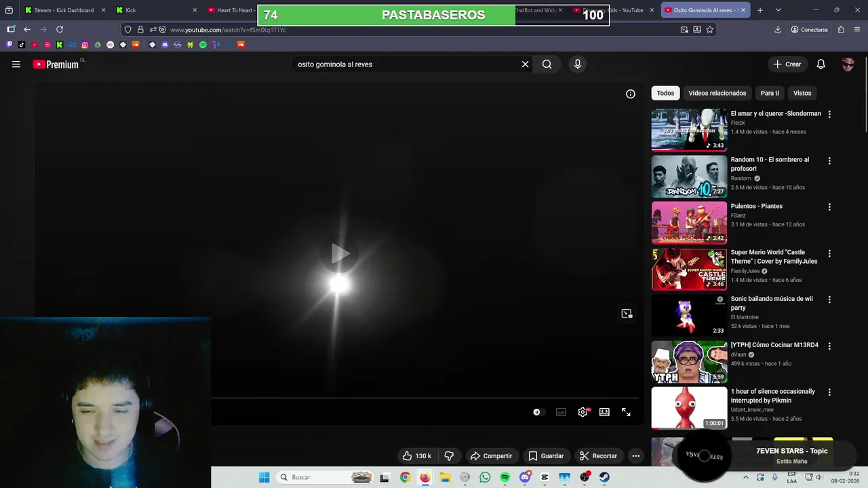Open WhatsApp from the taskbar
Screen dimensions: 868x488
(485, 477)
